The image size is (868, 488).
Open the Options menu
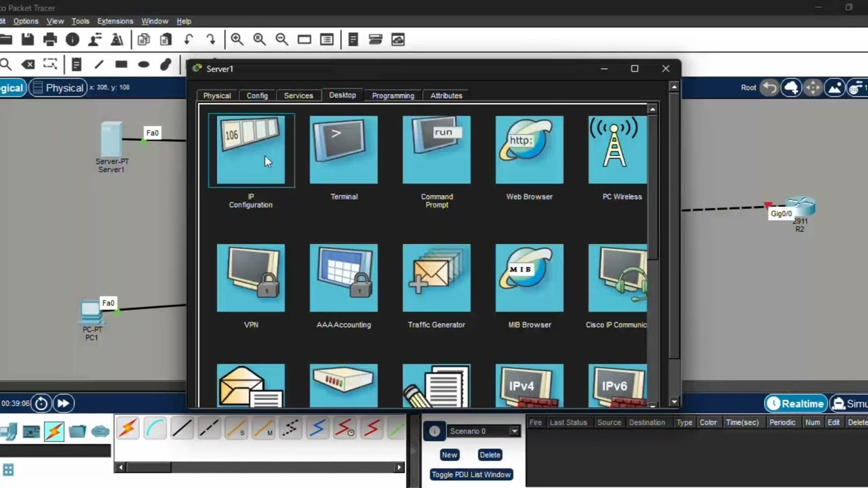(x=26, y=21)
